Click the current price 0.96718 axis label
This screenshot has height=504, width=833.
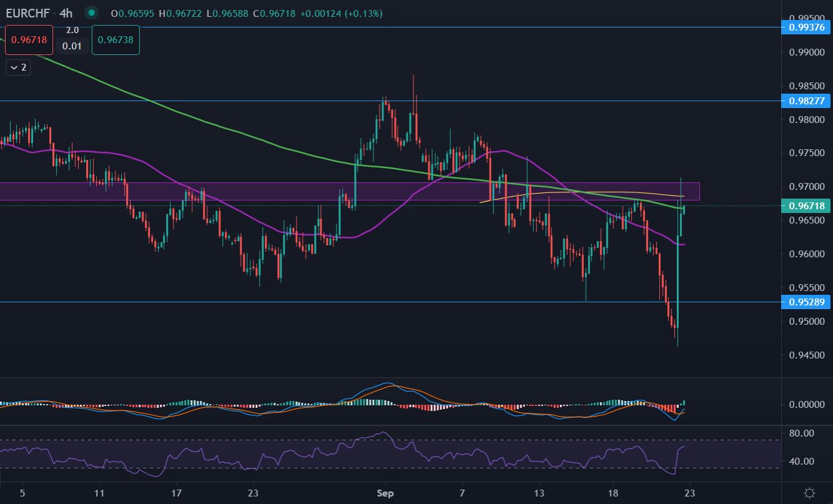pyautogui.click(x=807, y=206)
